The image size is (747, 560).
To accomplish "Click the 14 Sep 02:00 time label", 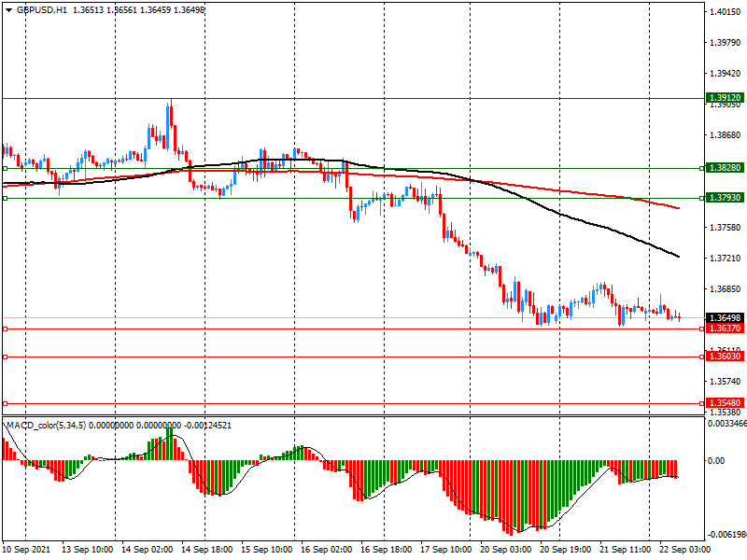I will 148,550.
